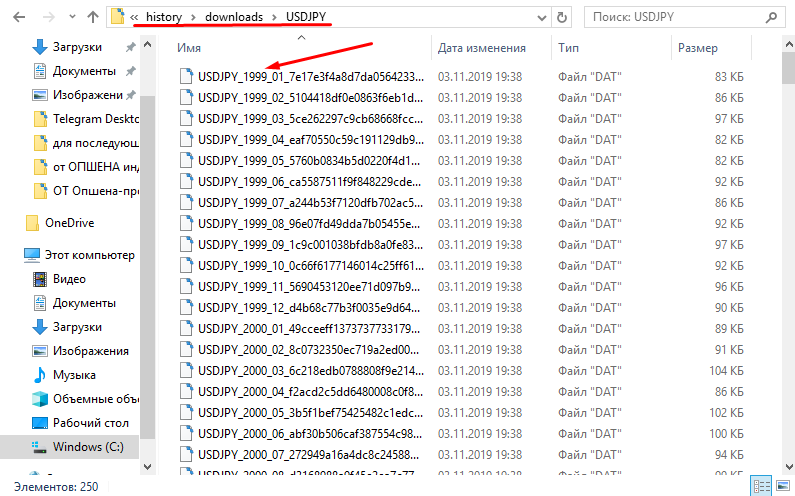Open Рабочий стол in sidebar
795x496 pixels.
pos(91,423)
